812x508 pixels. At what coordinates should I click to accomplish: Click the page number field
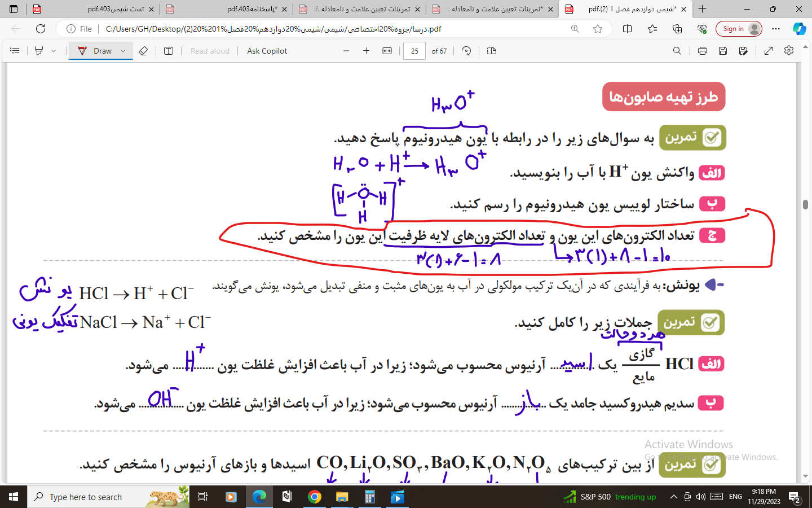click(414, 51)
